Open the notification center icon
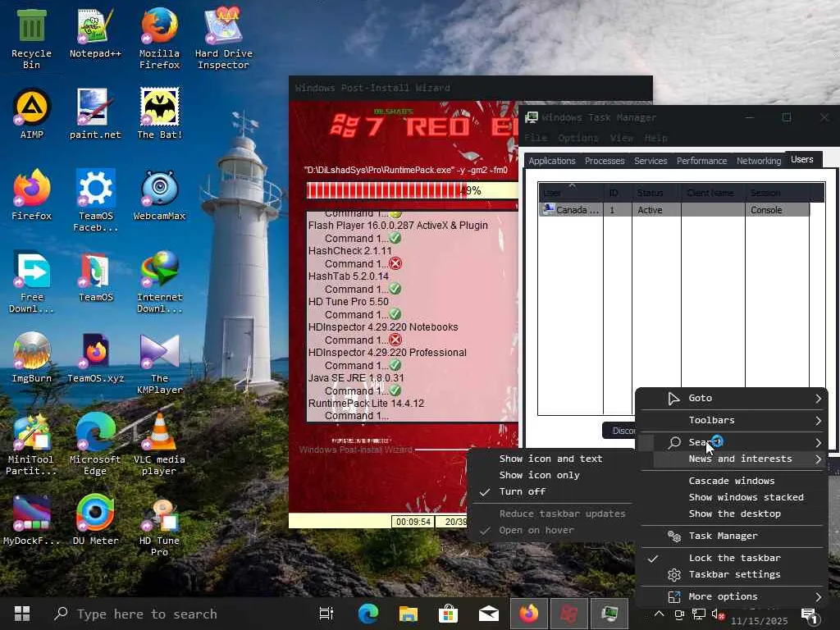840x630 pixels. point(810,616)
